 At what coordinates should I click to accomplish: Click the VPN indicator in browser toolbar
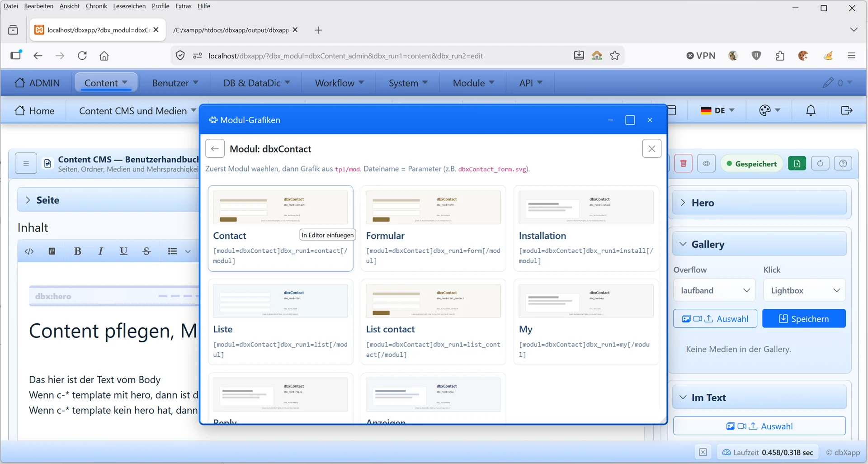click(x=701, y=56)
